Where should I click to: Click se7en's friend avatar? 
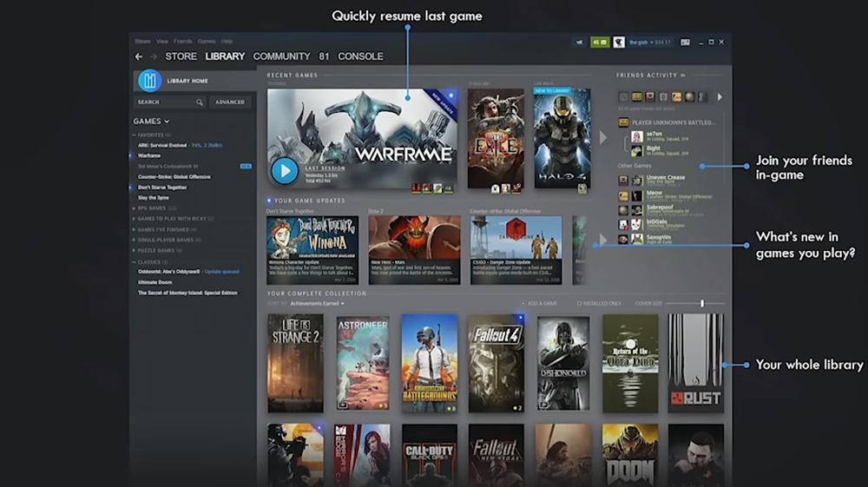(x=636, y=136)
